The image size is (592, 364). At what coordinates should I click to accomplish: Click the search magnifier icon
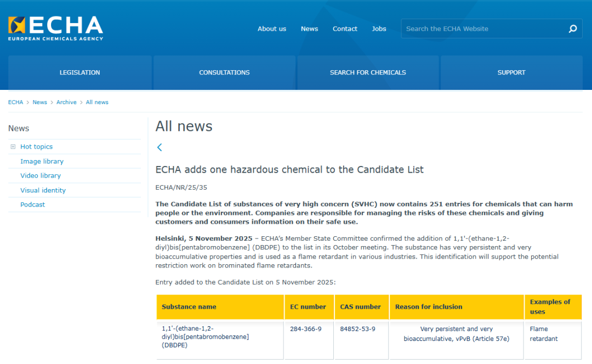[x=572, y=29]
